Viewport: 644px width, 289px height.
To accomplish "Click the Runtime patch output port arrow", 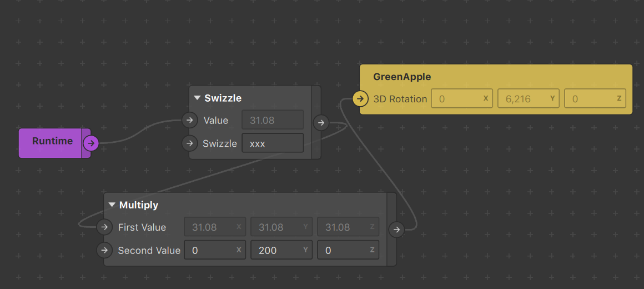I will [x=91, y=143].
